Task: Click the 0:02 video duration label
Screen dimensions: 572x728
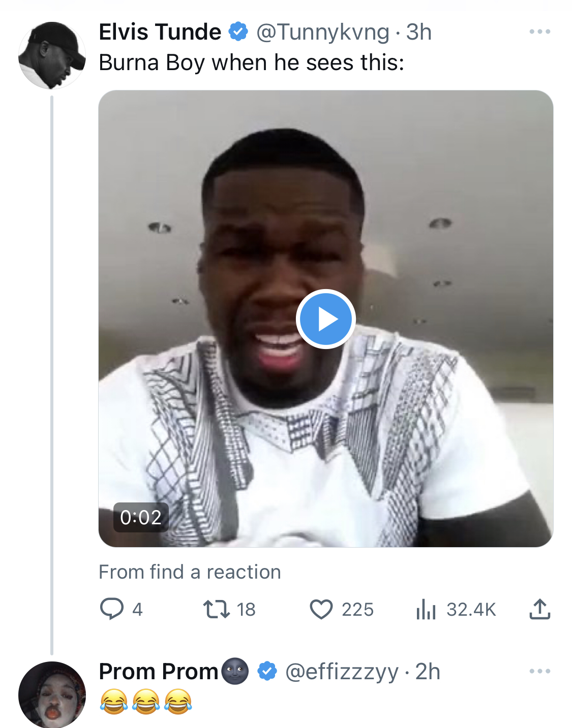Action: pos(141,517)
